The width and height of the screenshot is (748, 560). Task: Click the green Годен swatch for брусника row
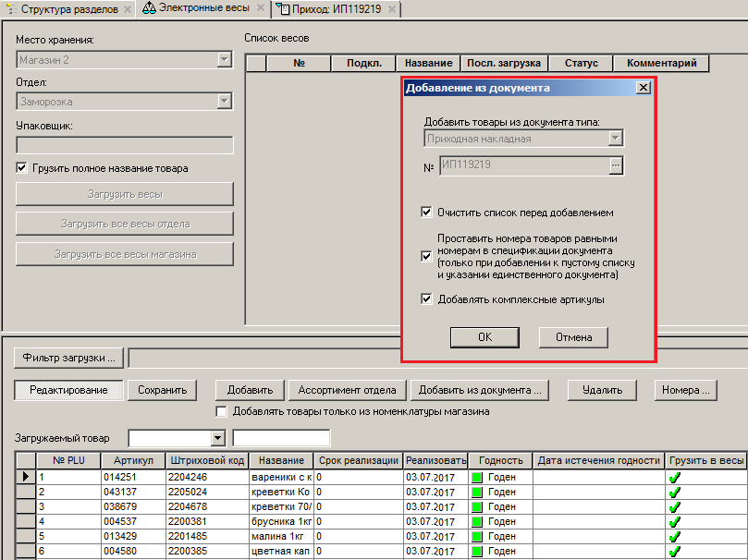pyautogui.click(x=476, y=521)
